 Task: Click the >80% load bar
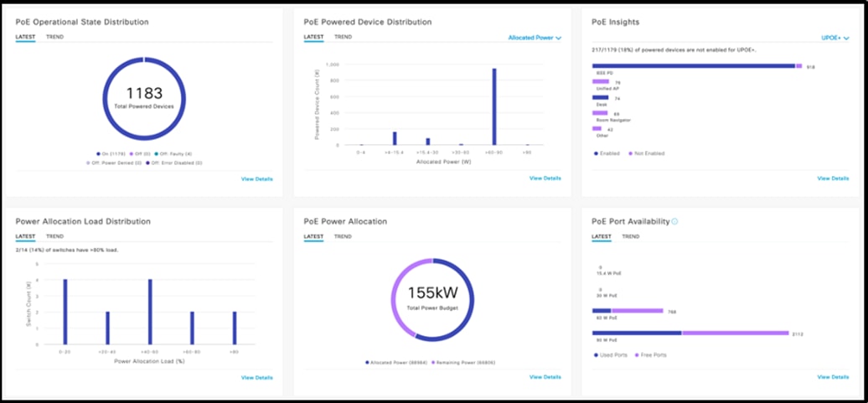235,328
